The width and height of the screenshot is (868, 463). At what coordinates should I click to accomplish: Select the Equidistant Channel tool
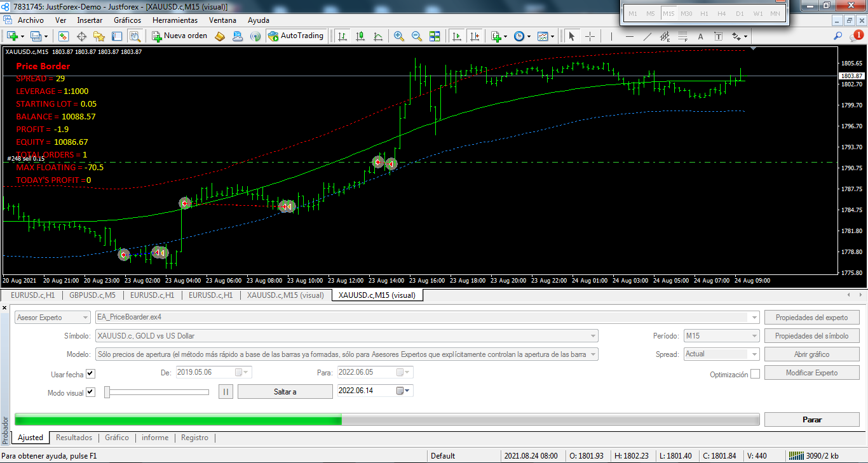pos(665,36)
